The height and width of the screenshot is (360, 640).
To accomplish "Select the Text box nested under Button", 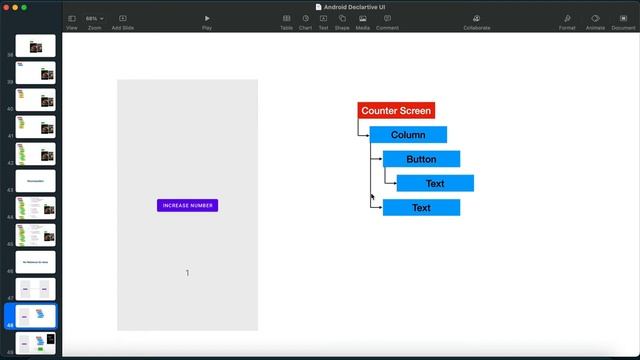I will pyautogui.click(x=435, y=183).
